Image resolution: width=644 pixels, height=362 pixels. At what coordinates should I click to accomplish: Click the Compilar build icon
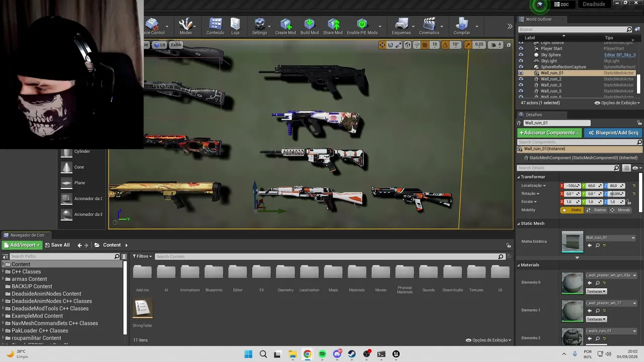[461, 24]
